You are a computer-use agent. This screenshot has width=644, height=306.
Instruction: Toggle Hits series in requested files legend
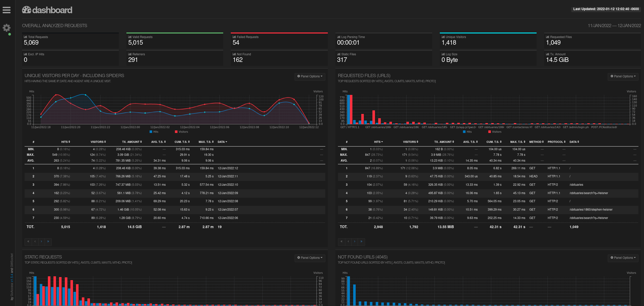(467, 132)
